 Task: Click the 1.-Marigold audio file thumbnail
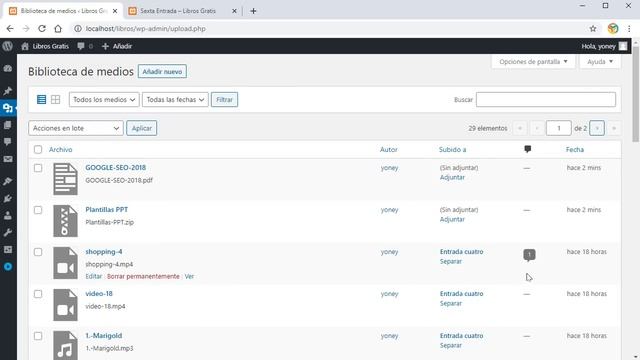point(65,345)
